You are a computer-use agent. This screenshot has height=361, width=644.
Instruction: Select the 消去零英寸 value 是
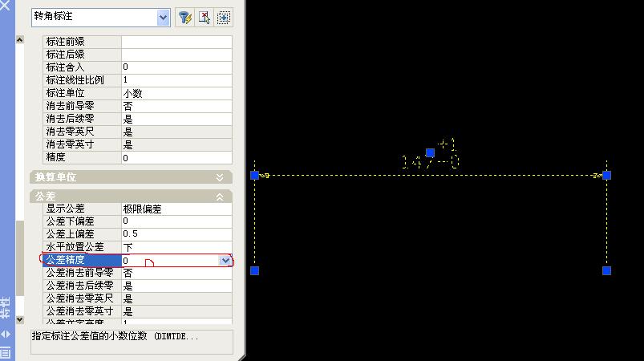click(x=176, y=144)
